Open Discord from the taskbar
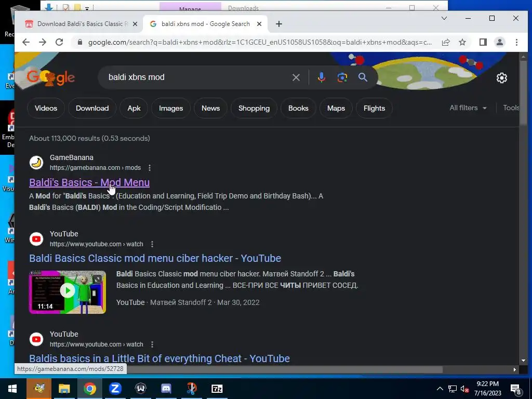Image resolution: width=532 pixels, height=399 pixels. click(166, 389)
